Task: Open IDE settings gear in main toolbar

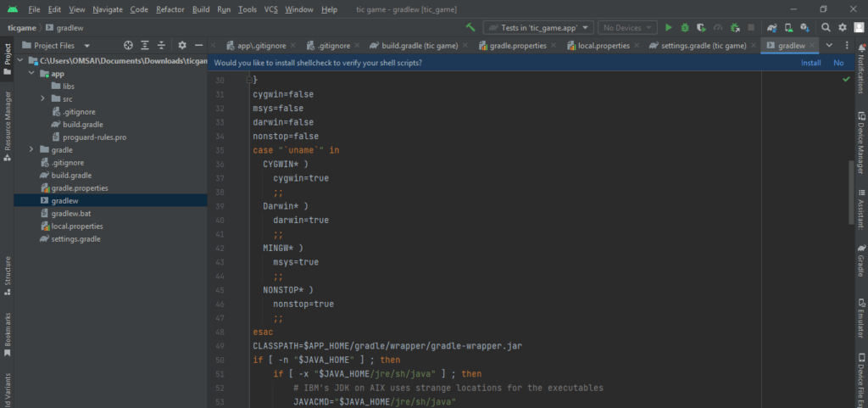Action: click(843, 27)
